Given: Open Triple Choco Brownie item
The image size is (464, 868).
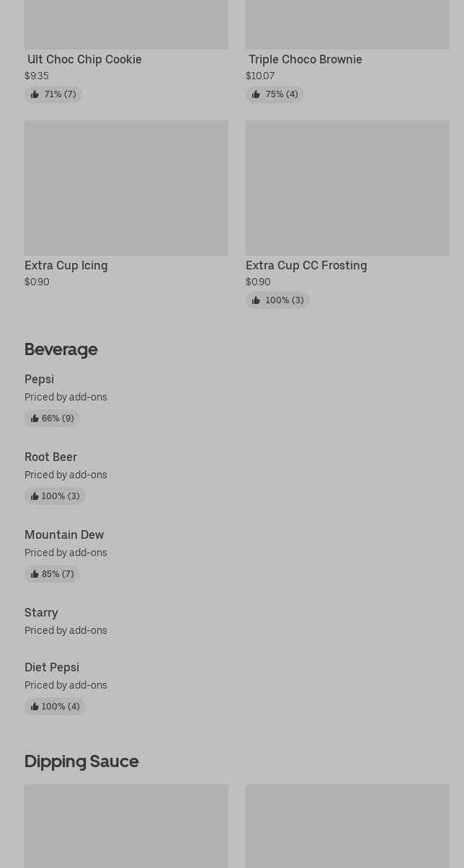Looking at the screenshot, I should pos(305,59).
